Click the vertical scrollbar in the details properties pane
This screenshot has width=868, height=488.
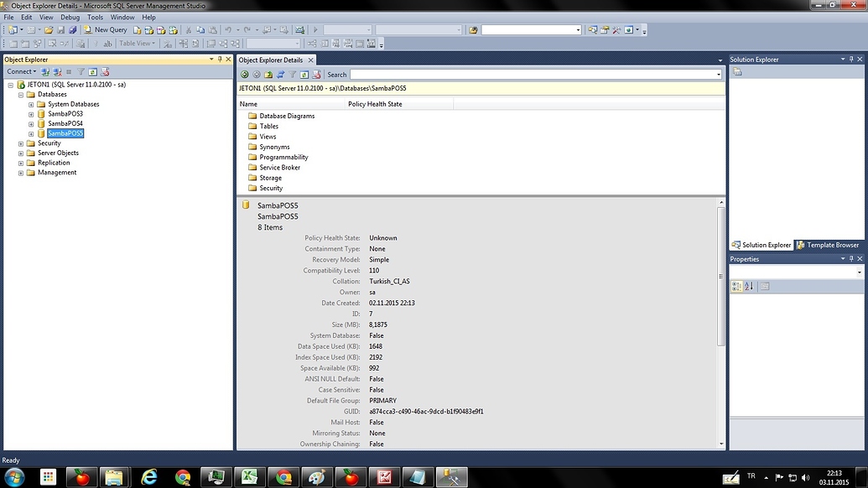pos(721,277)
